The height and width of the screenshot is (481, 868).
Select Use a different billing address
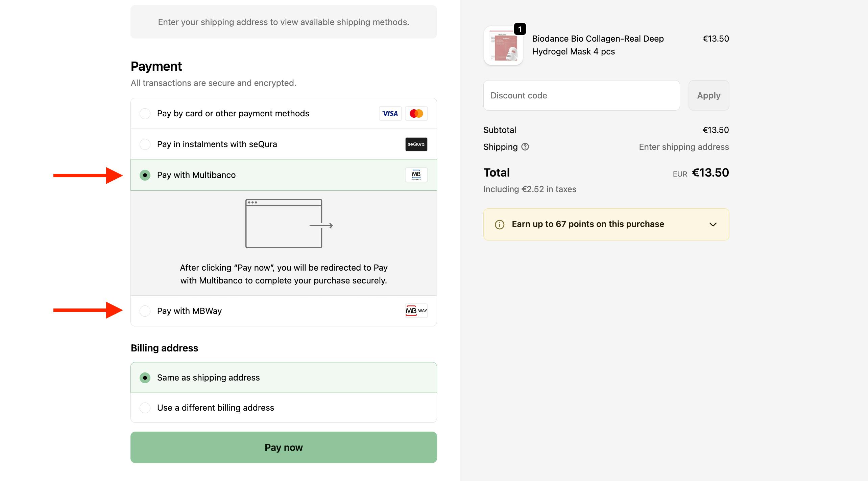pos(145,408)
